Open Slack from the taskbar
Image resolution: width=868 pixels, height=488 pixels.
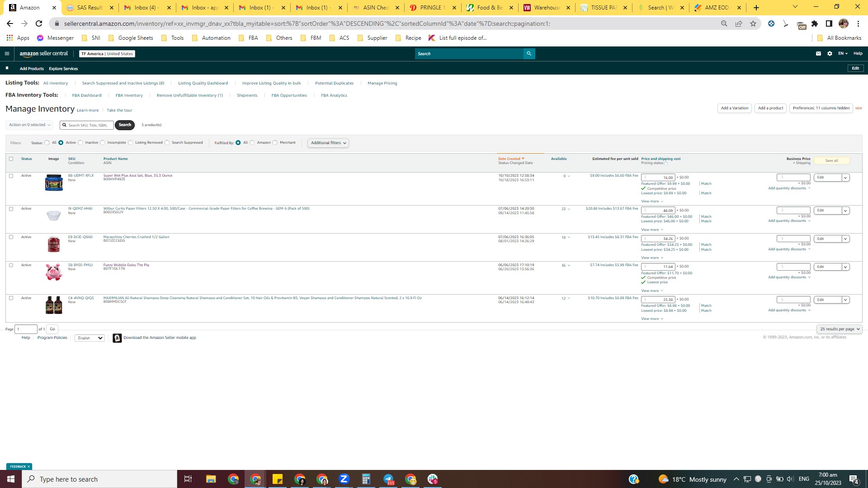[433, 479]
